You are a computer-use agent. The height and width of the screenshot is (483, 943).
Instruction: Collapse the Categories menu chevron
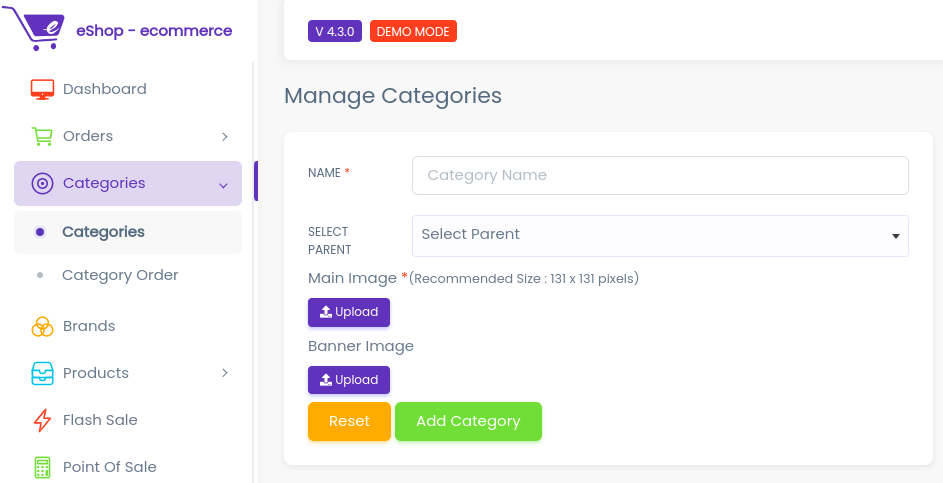[223, 185]
